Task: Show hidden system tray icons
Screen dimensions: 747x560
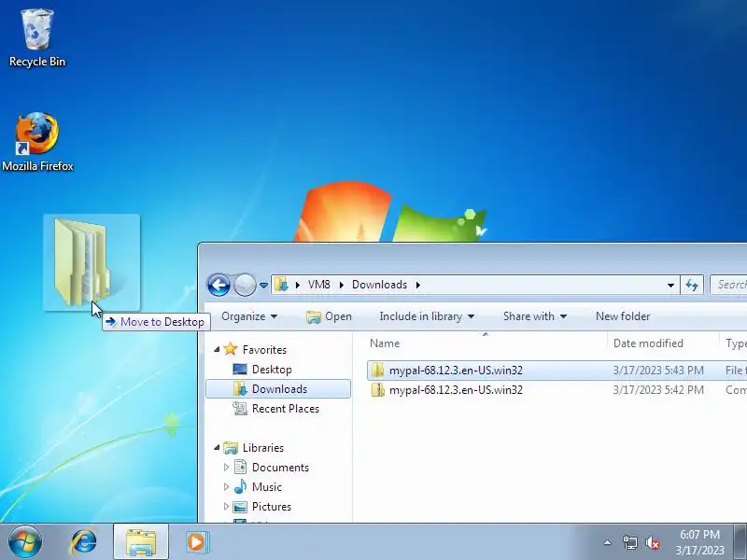Action: point(608,542)
